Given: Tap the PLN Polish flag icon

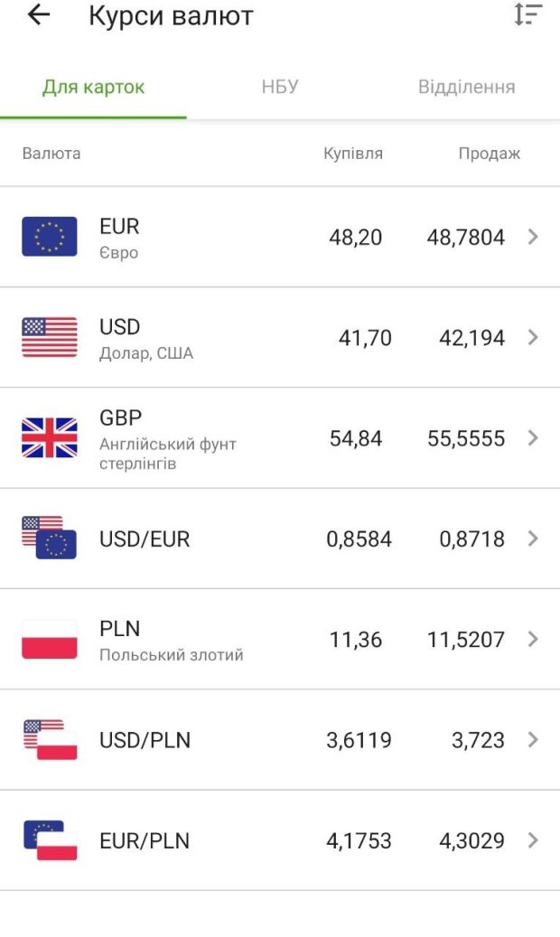Looking at the screenshot, I should 50,640.
